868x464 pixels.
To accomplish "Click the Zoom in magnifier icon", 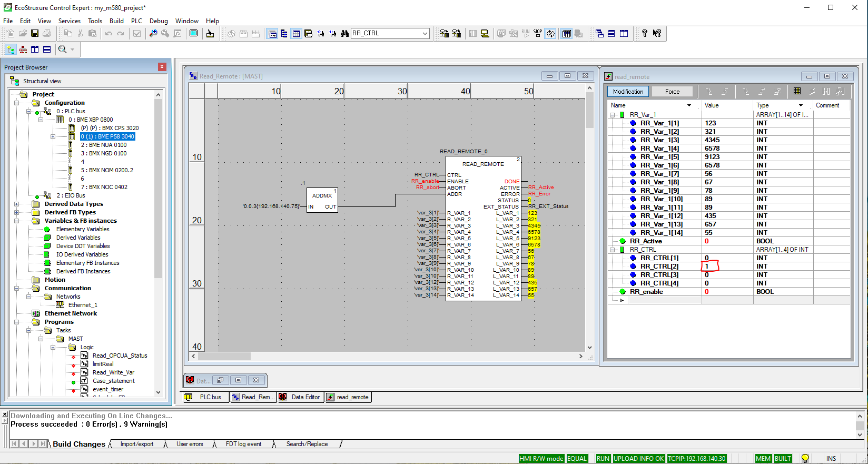I will coord(153,33).
